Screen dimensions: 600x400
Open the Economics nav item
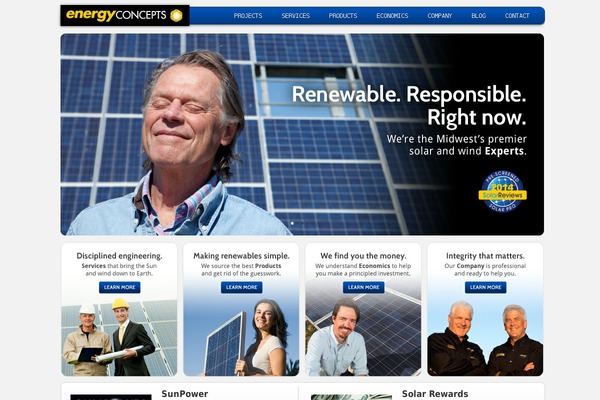click(392, 16)
